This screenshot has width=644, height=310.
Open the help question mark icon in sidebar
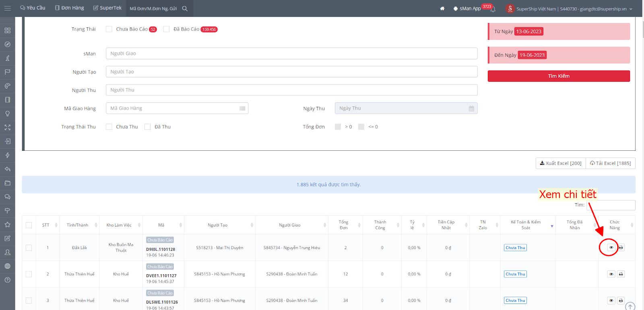(x=7, y=280)
